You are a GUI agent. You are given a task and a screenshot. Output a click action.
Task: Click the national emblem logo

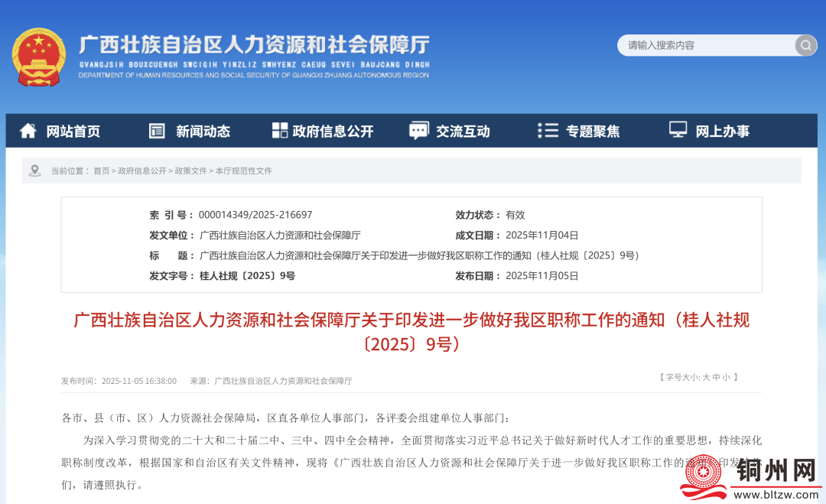pyautogui.click(x=39, y=57)
